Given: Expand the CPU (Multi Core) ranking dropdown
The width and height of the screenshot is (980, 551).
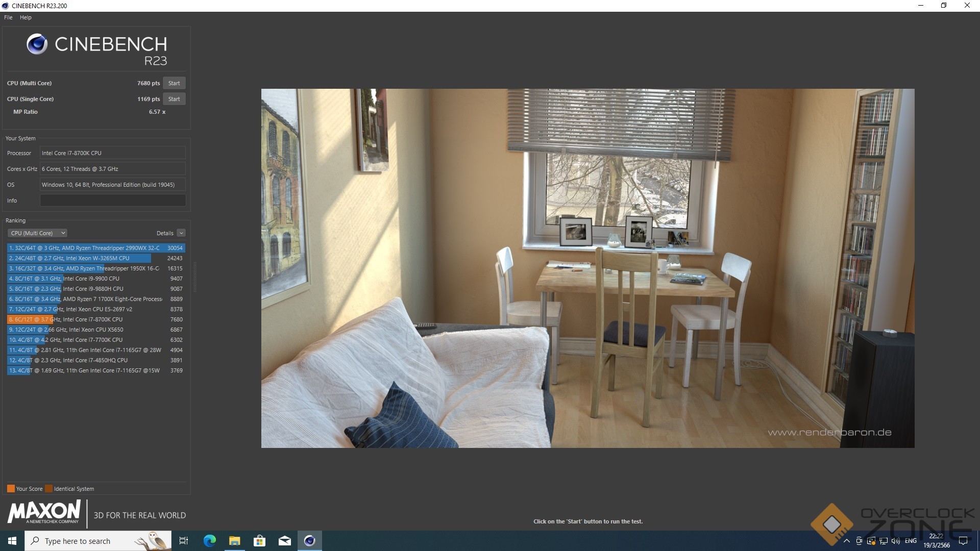Looking at the screenshot, I should pos(37,233).
